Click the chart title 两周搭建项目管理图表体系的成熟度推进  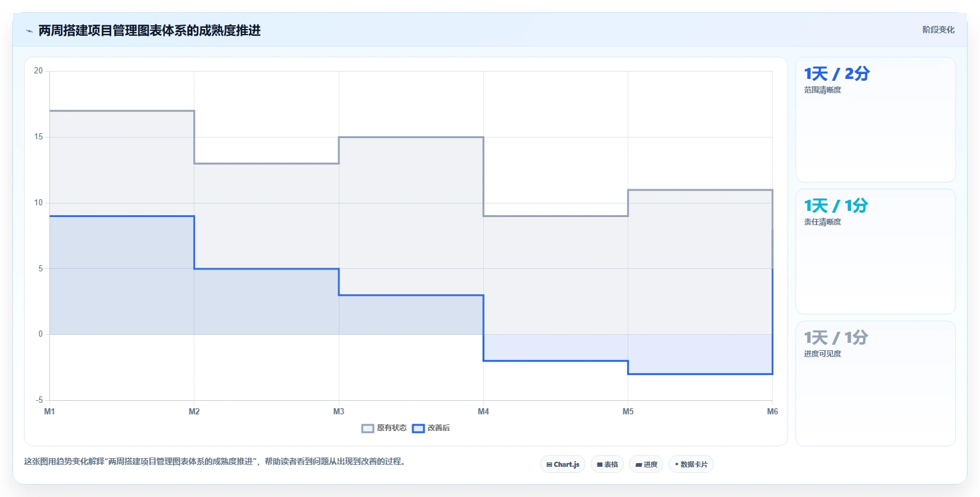coord(149,31)
